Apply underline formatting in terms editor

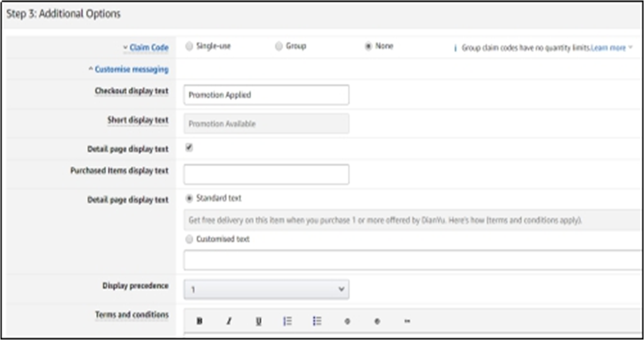click(x=258, y=321)
